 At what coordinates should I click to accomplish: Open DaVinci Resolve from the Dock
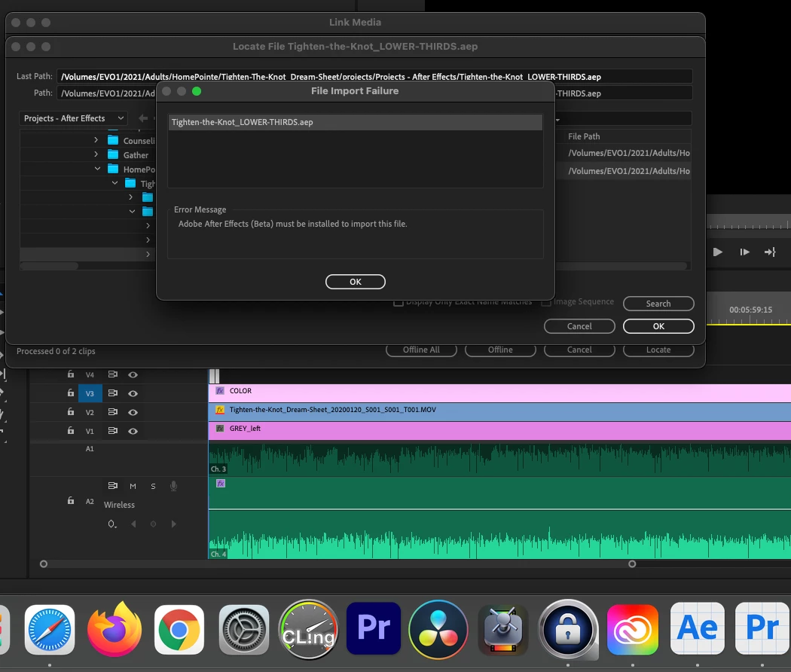(438, 630)
